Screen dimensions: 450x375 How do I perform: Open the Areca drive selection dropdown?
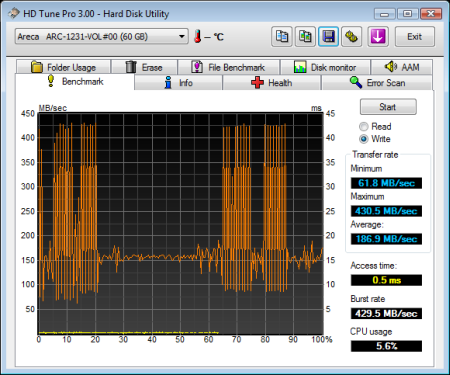click(x=101, y=36)
